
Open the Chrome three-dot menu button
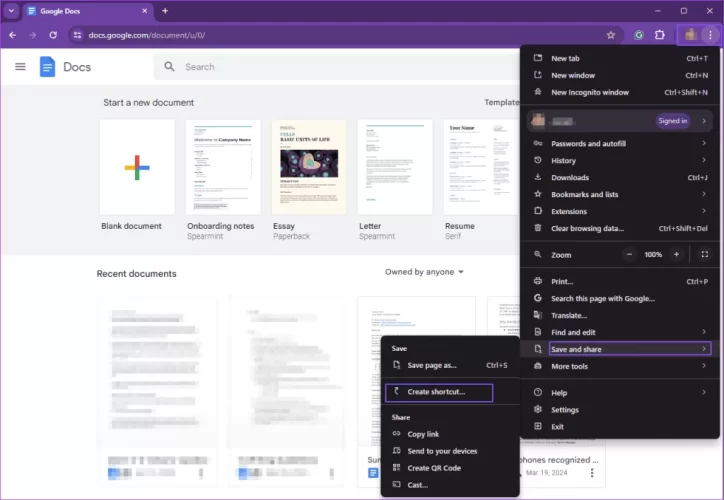710,35
